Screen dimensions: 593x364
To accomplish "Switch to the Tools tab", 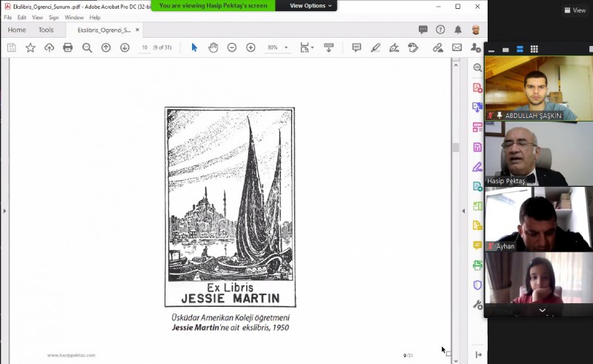I will [46, 30].
